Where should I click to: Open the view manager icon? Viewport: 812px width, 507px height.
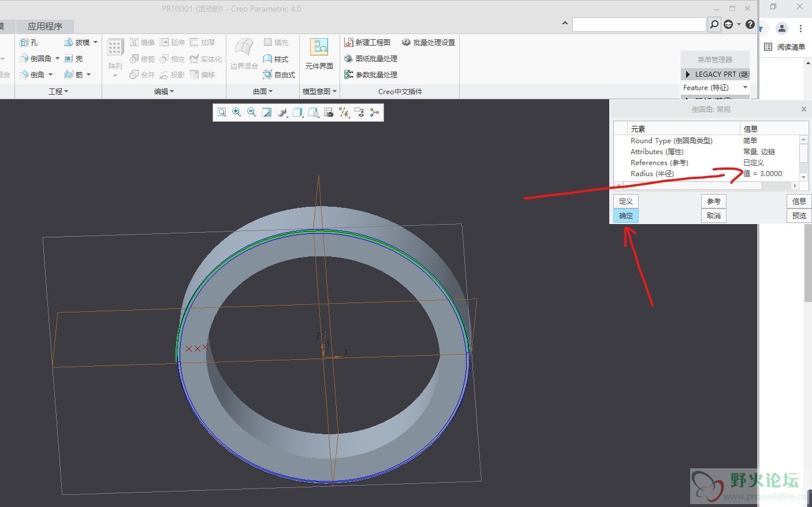coord(314,113)
